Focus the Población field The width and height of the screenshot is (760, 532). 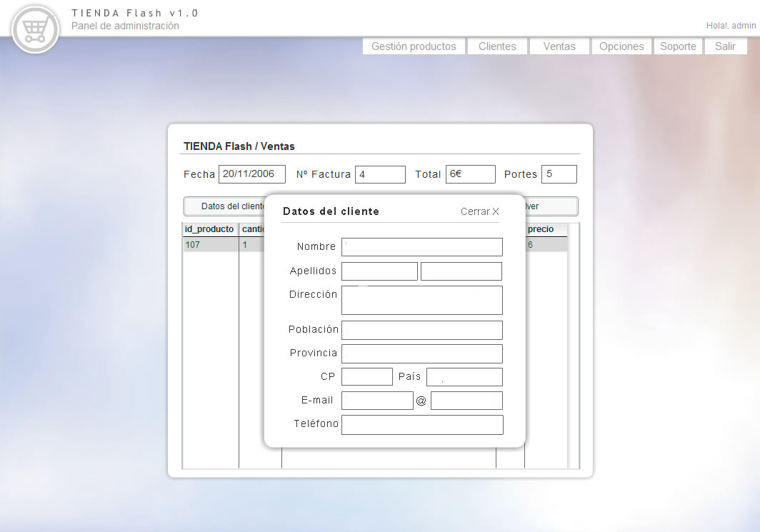coord(422,330)
